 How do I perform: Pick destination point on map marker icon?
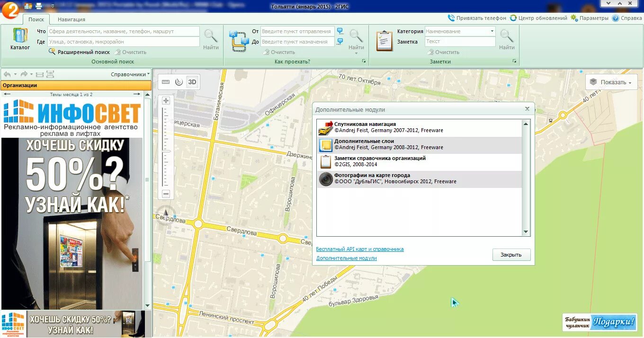click(x=340, y=42)
